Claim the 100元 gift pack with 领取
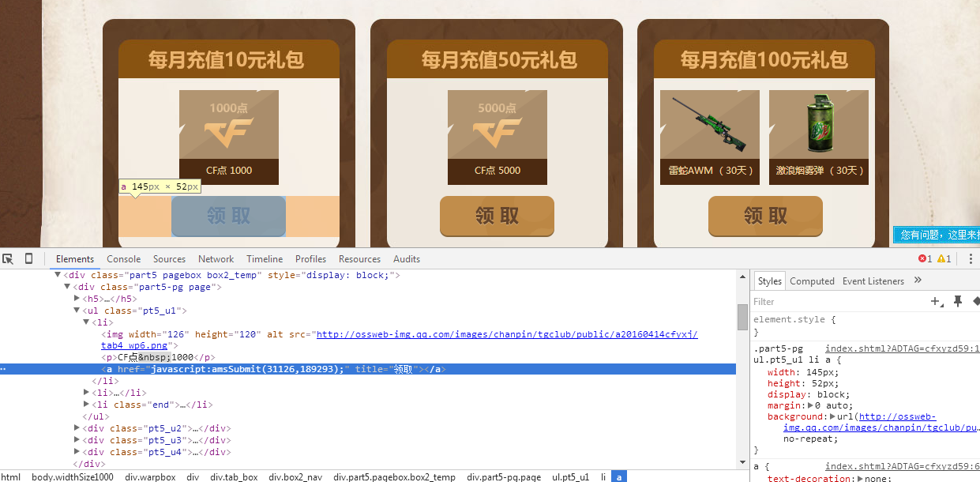 tap(765, 216)
